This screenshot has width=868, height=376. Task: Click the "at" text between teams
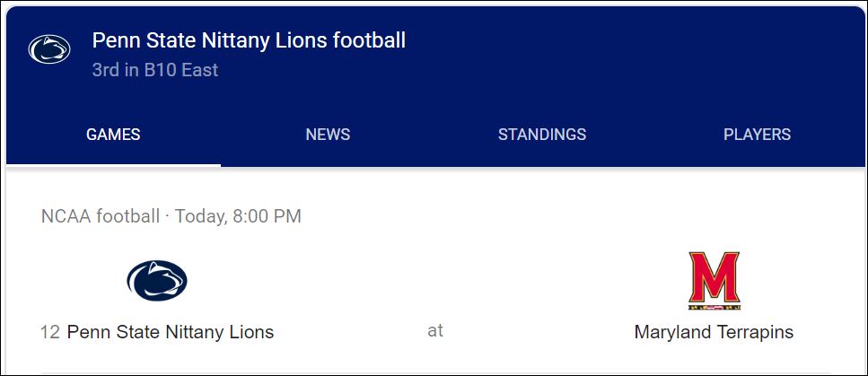pyautogui.click(x=435, y=330)
